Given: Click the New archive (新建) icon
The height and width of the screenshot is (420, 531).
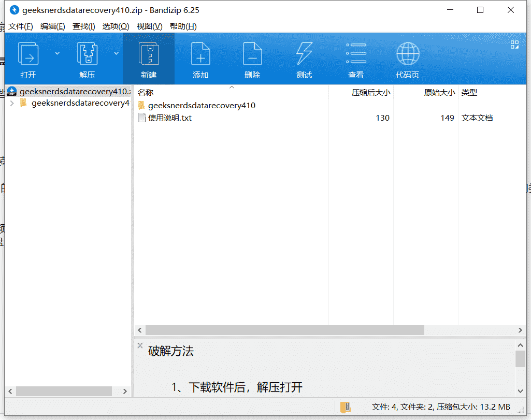Looking at the screenshot, I should [x=149, y=54].
